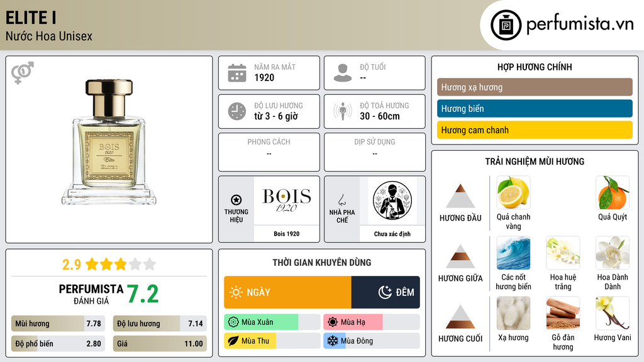The width and height of the screenshot is (644, 362).
Task: Click the '30 - 60cm' sillage value
Action: pyautogui.click(x=380, y=116)
